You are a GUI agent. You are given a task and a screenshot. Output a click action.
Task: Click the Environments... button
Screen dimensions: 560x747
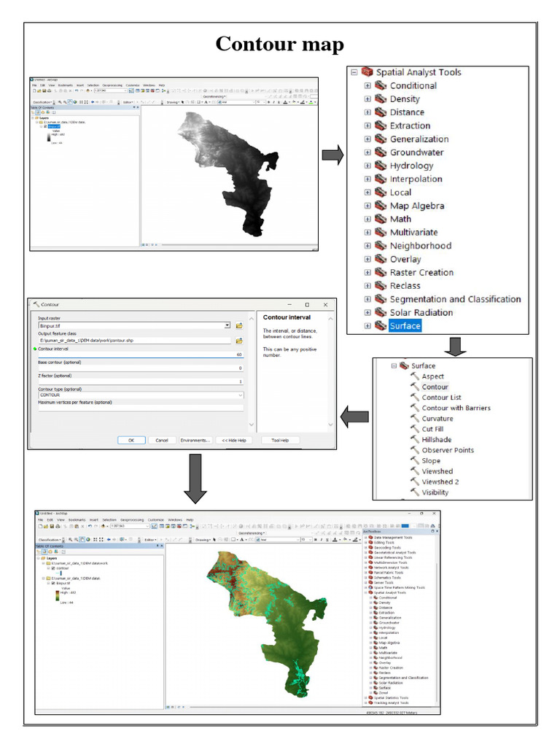click(193, 440)
